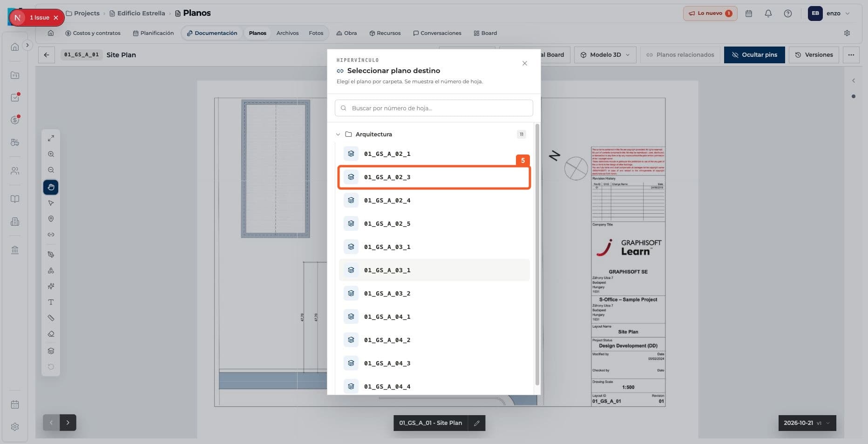The image size is (868, 444).
Task: Select the hand pan tool
Action: [x=51, y=187]
